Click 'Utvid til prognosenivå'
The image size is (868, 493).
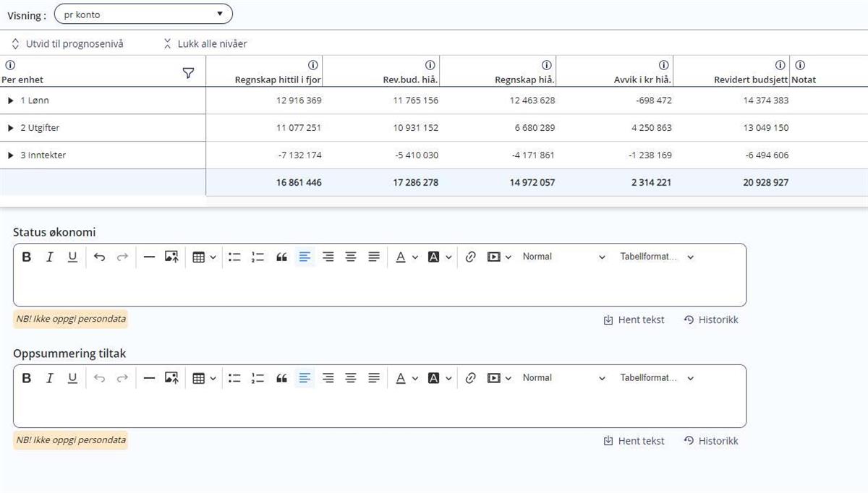tap(67, 44)
